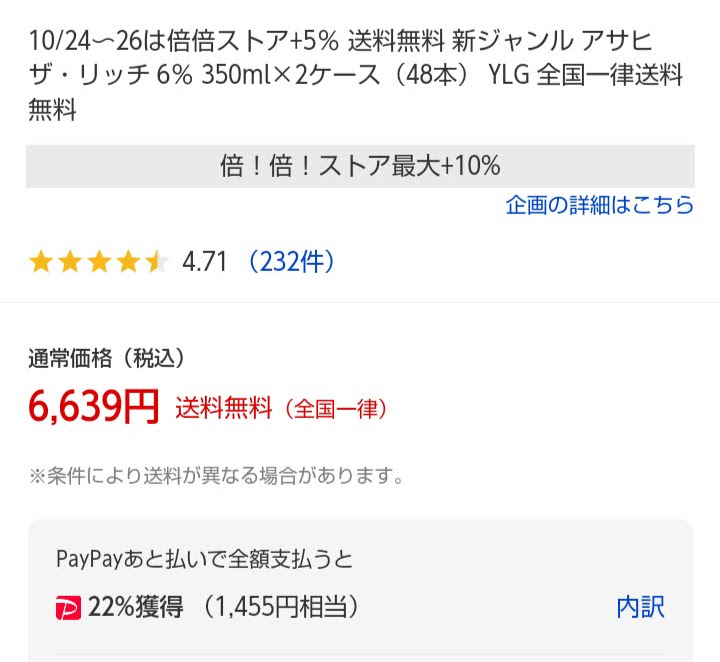720x662 pixels.
Task: Select the second gold rating star
Action: [70, 262]
